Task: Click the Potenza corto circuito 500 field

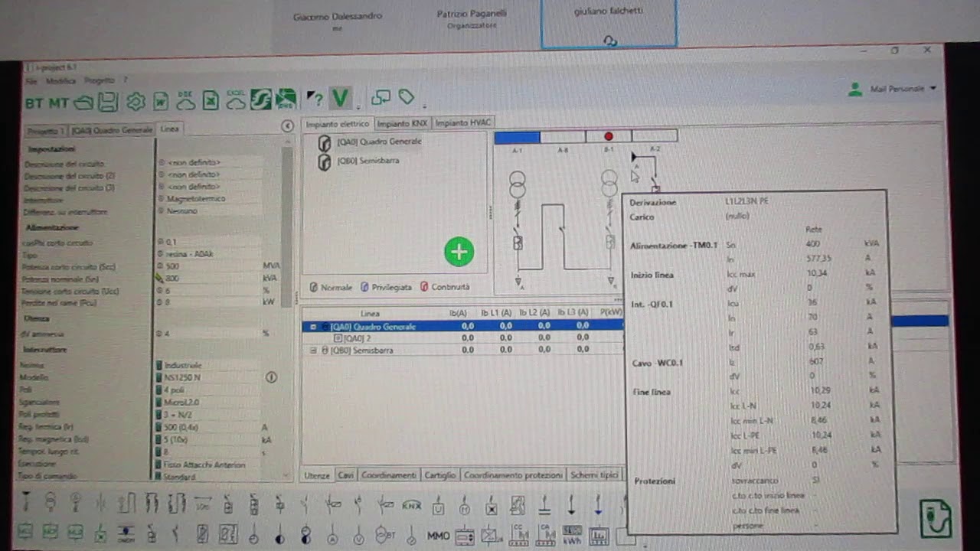Action: click(208, 266)
